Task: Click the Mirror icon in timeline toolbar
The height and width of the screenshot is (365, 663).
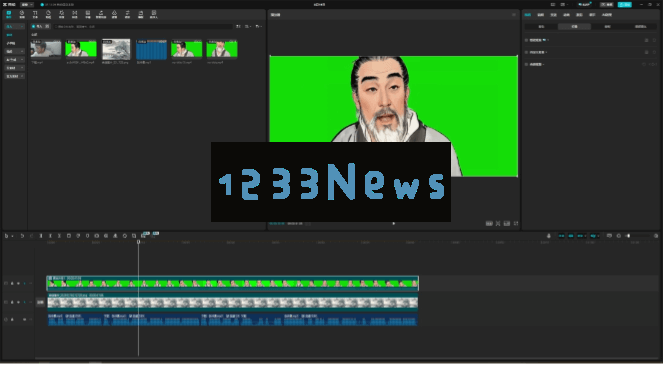Action: coord(115,236)
